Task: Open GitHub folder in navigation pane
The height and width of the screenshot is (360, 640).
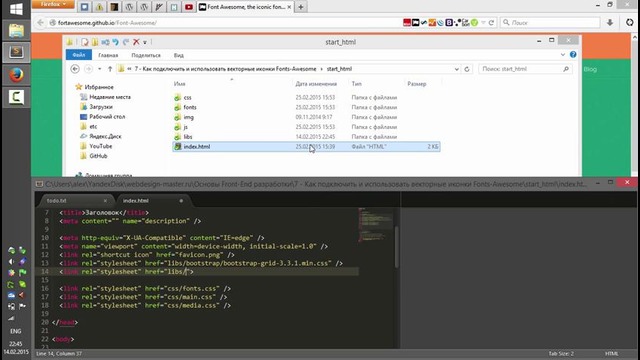Action: pyautogui.click(x=98, y=156)
